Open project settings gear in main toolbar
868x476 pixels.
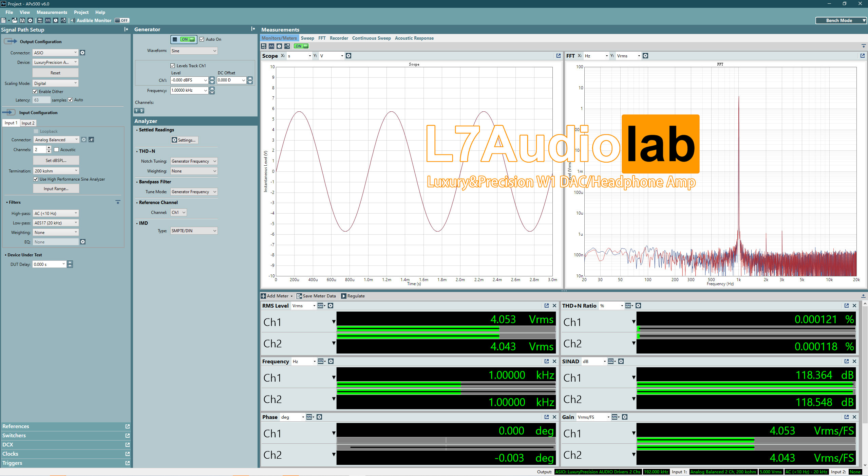30,20
